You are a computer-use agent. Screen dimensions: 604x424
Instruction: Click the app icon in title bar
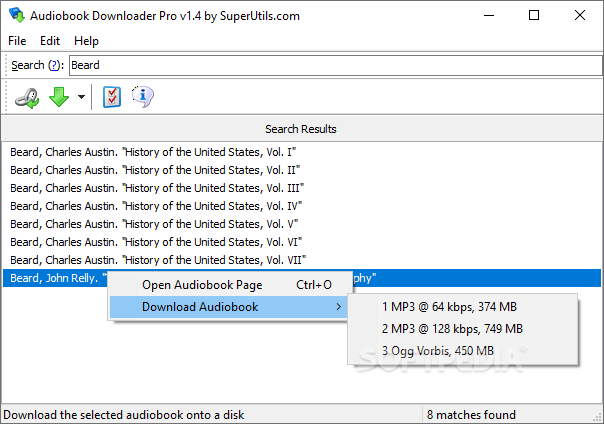(17, 15)
